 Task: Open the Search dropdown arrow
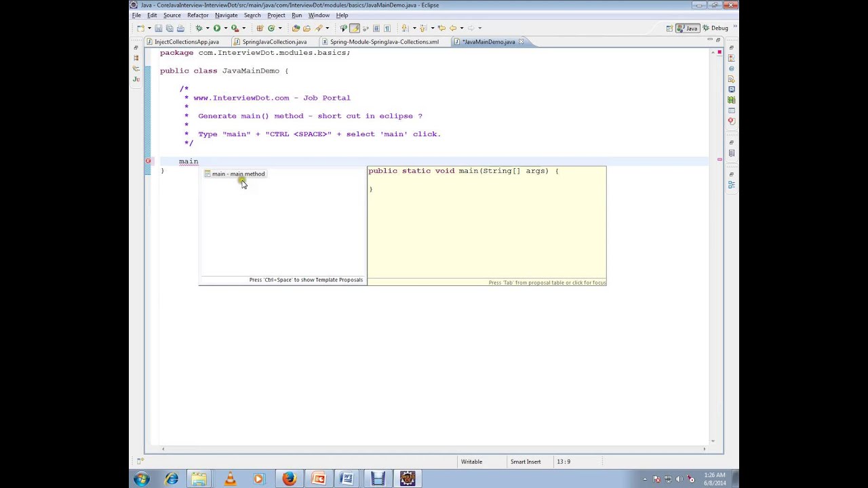[327, 28]
